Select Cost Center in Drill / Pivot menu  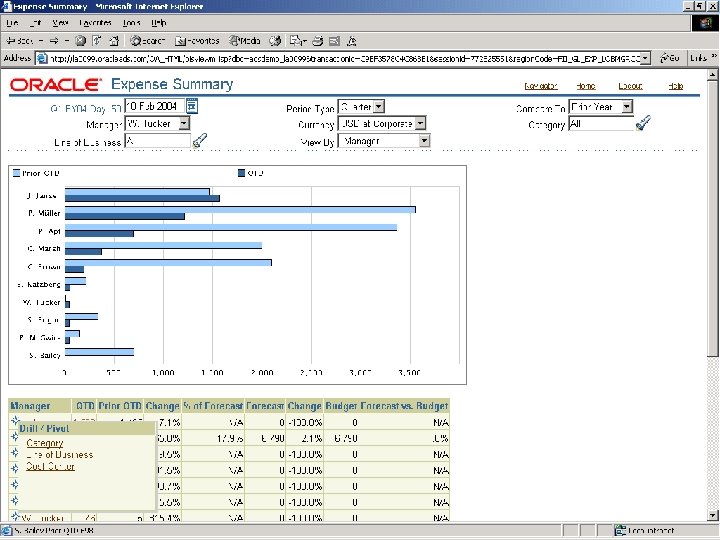point(50,466)
